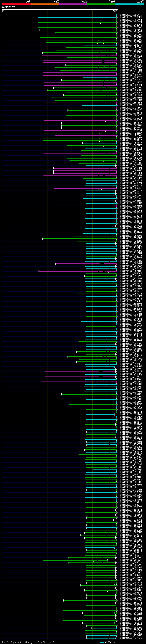Select the UniRef100_B6CQU0 hit
This screenshot has width=146, height=644.
tap(131, 40)
